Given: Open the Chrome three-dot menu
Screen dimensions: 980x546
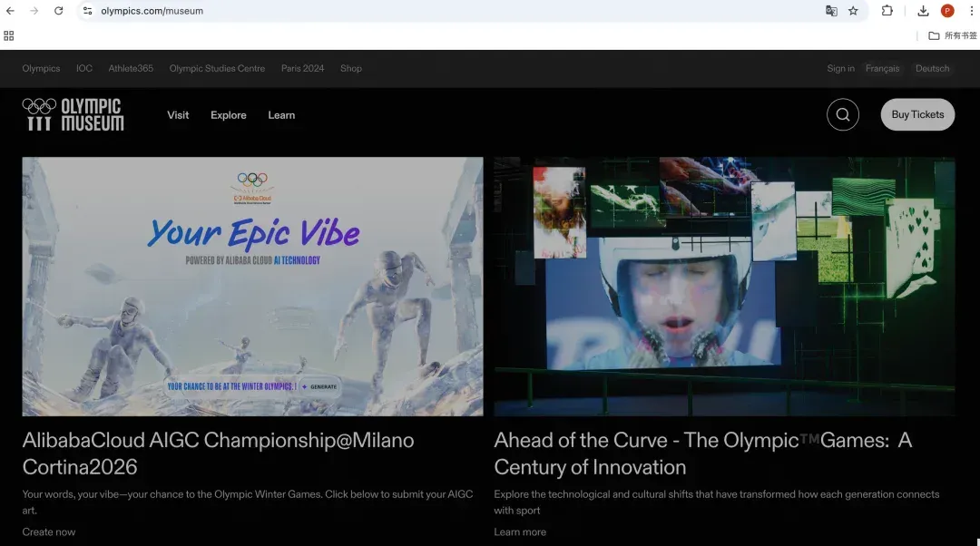Looking at the screenshot, I should click(x=971, y=11).
